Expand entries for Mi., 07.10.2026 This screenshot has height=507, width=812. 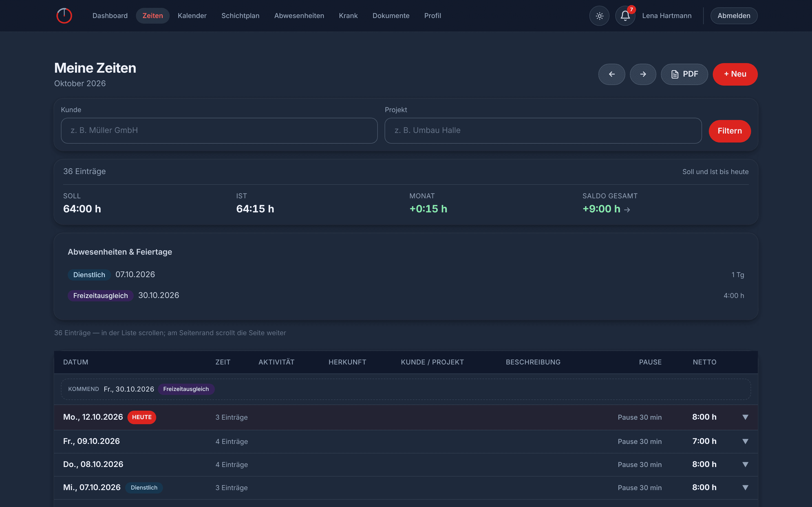(x=745, y=488)
